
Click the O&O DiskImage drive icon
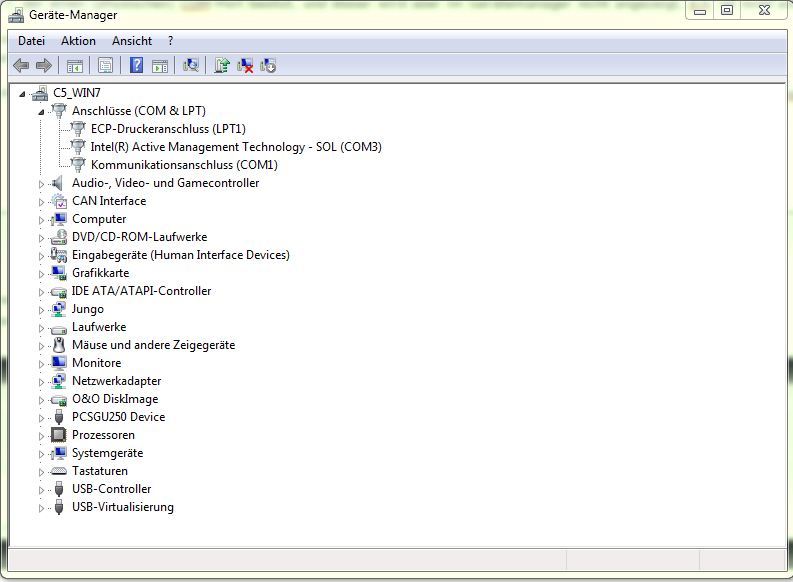pos(59,399)
